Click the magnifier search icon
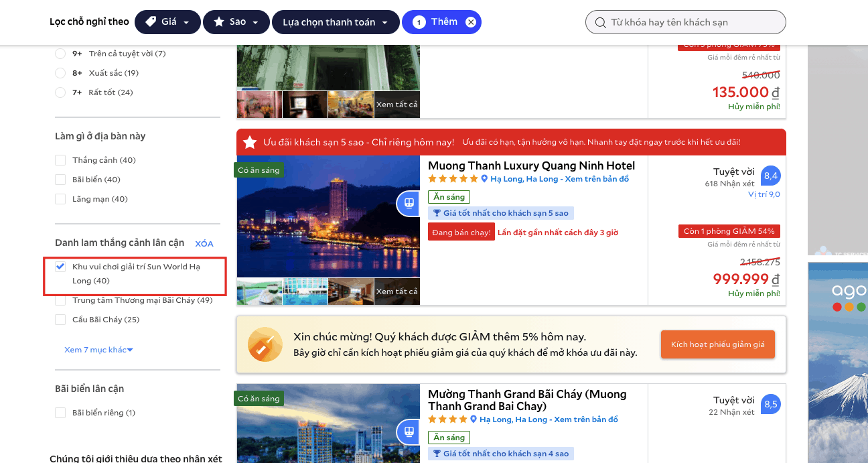The width and height of the screenshot is (868, 463). point(599,23)
